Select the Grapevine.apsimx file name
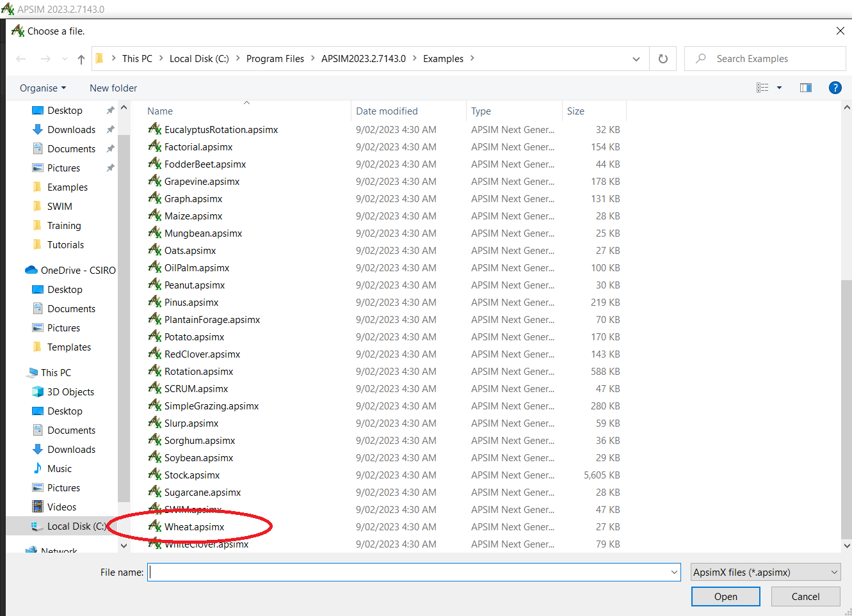Screen dimensions: 852x616 (202, 182)
